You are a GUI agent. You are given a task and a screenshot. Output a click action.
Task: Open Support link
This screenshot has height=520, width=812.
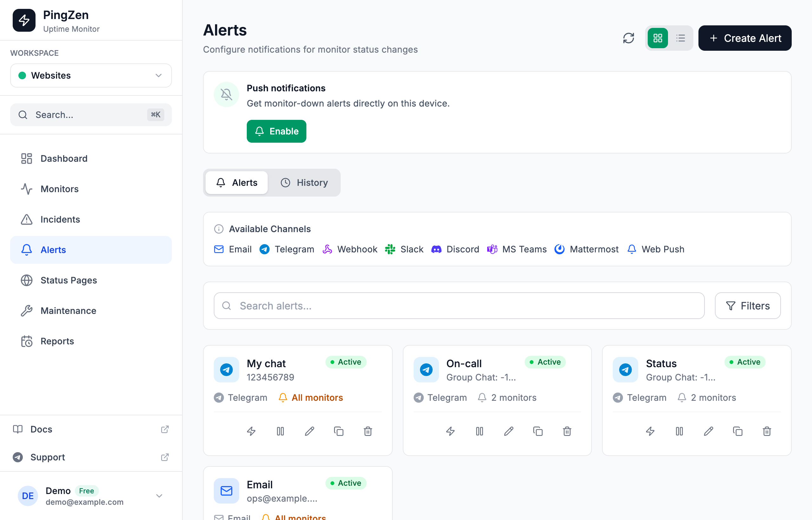pyautogui.click(x=91, y=457)
